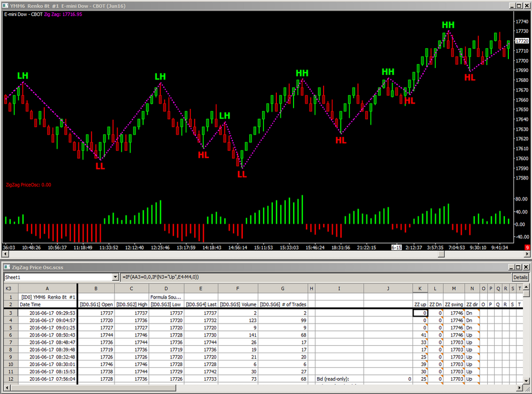
Task: Click the chart scrollbar's left arrow
Action: (5, 254)
